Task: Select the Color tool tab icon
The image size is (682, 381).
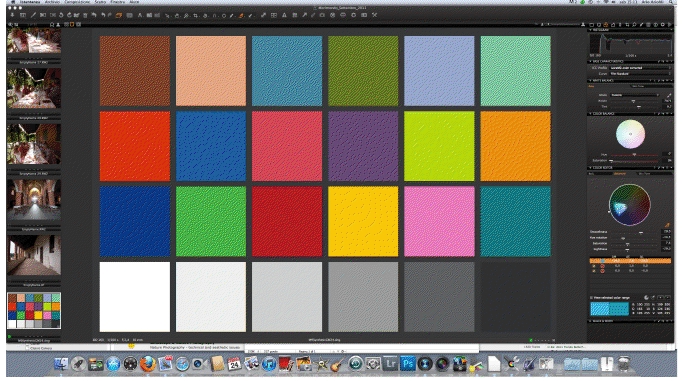Action: pyautogui.click(x=605, y=25)
